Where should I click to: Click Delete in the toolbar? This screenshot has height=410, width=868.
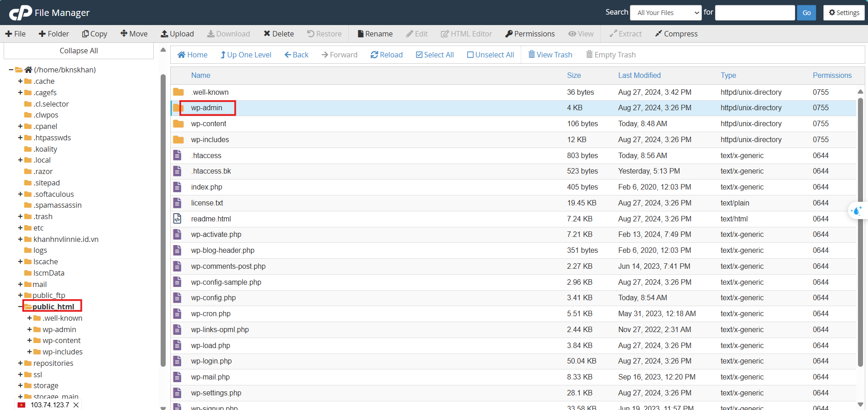(279, 34)
